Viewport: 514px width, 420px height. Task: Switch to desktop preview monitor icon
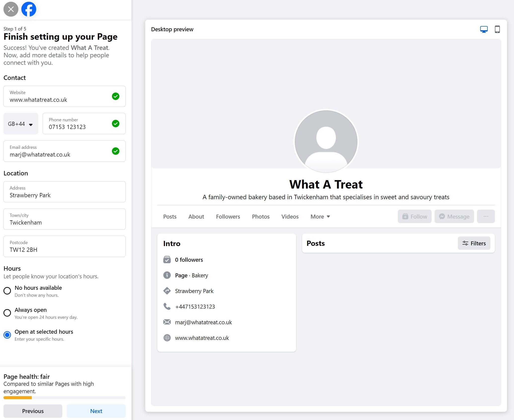pyautogui.click(x=484, y=29)
